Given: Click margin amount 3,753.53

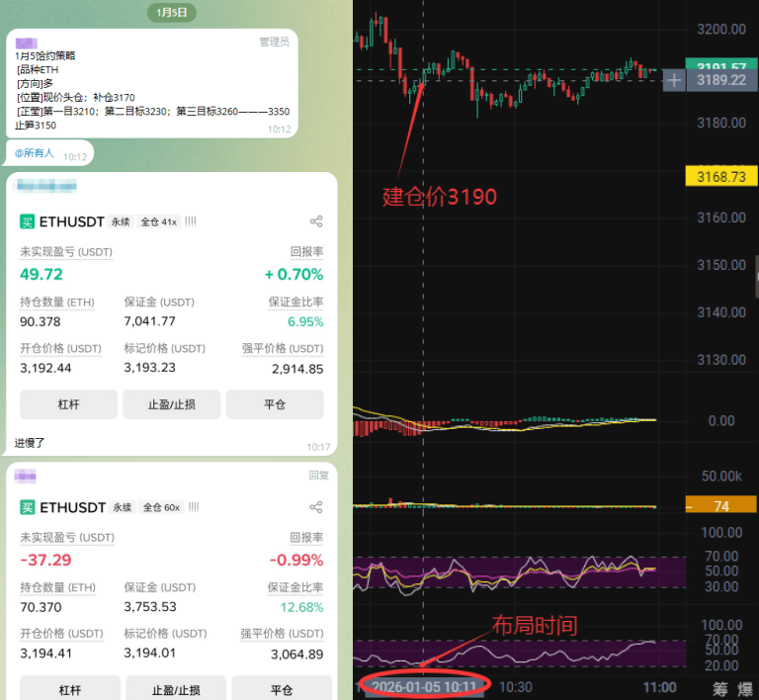Looking at the screenshot, I should [150, 607].
